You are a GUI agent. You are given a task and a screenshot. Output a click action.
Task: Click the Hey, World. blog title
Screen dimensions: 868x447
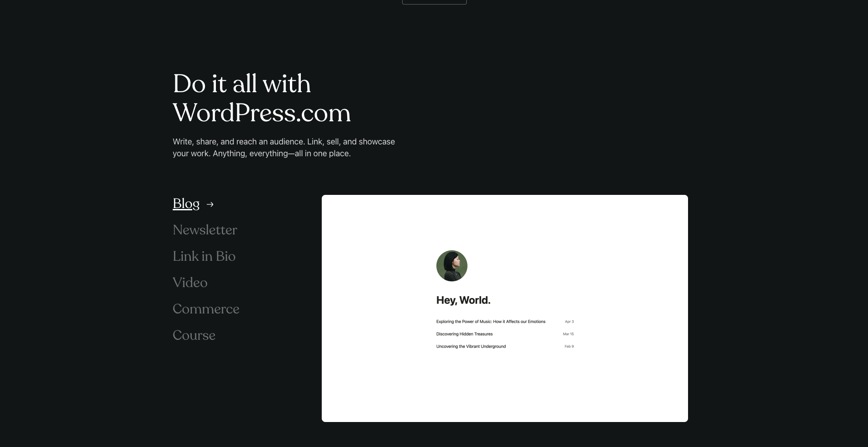463,300
